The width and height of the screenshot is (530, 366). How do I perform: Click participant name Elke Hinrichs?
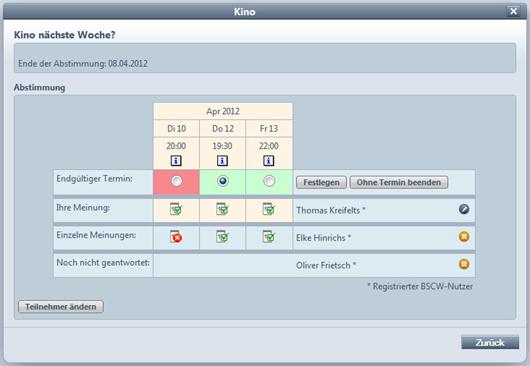pyautogui.click(x=323, y=238)
